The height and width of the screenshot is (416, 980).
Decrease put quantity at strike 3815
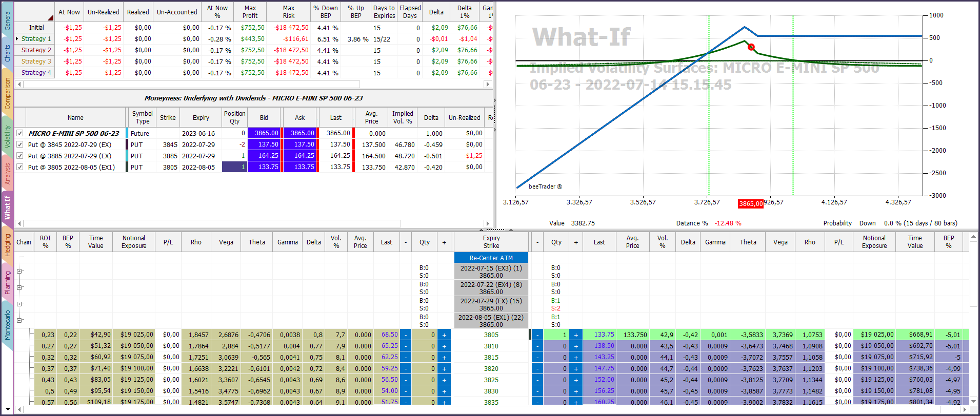click(x=537, y=358)
